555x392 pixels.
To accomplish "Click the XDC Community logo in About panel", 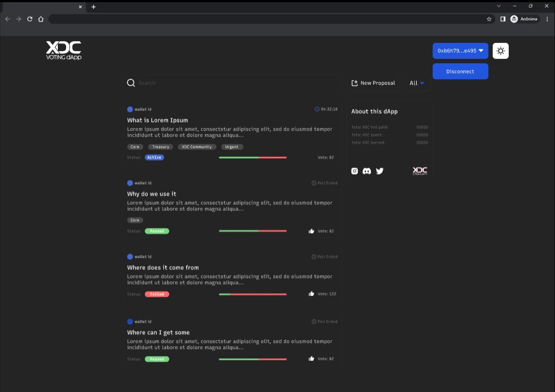I will (419, 171).
